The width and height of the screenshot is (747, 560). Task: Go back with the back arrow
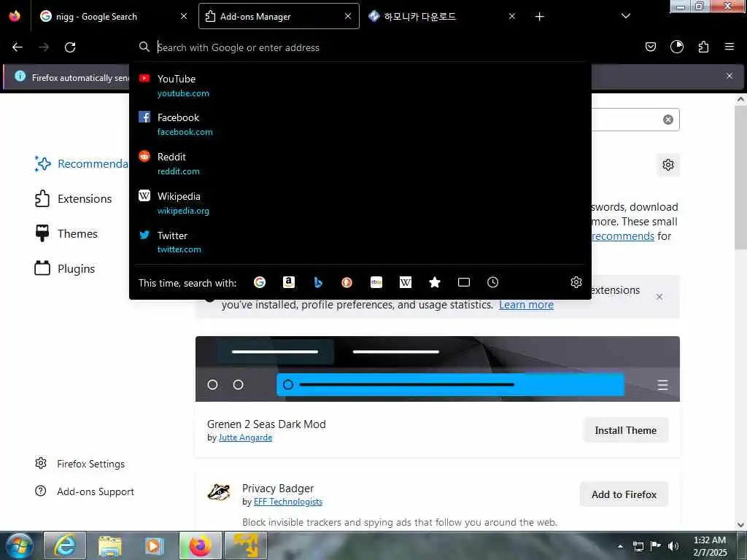click(18, 47)
